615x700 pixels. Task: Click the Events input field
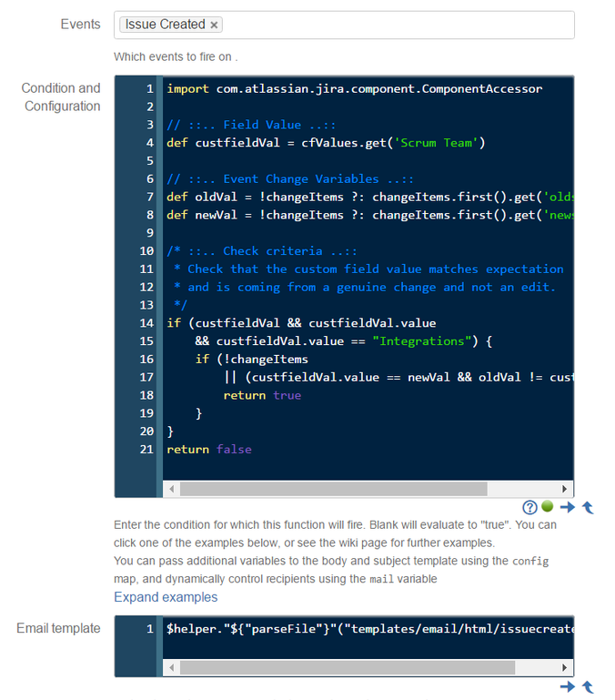coord(344,25)
